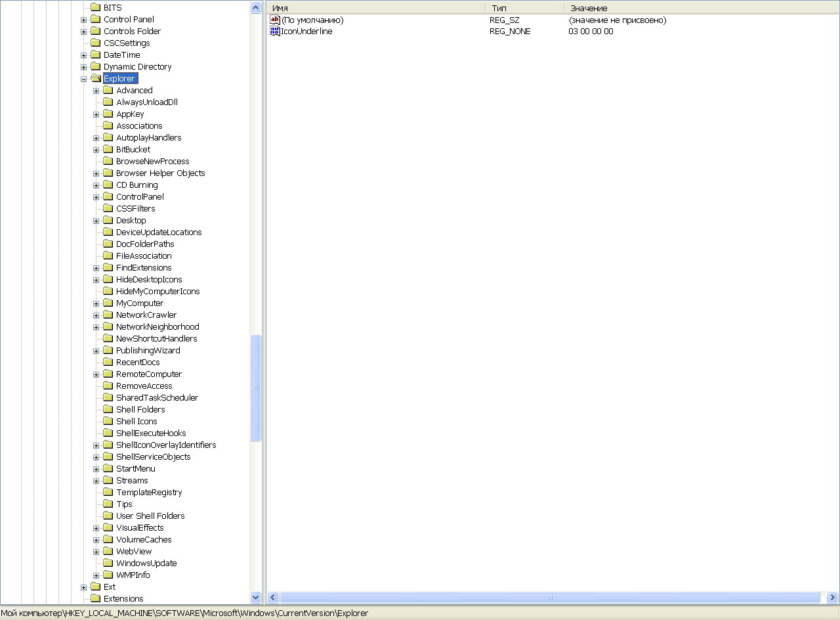This screenshot has width=840, height=620.
Task: Click the values pane horizontal scrollbar thumb
Action: 550,598
